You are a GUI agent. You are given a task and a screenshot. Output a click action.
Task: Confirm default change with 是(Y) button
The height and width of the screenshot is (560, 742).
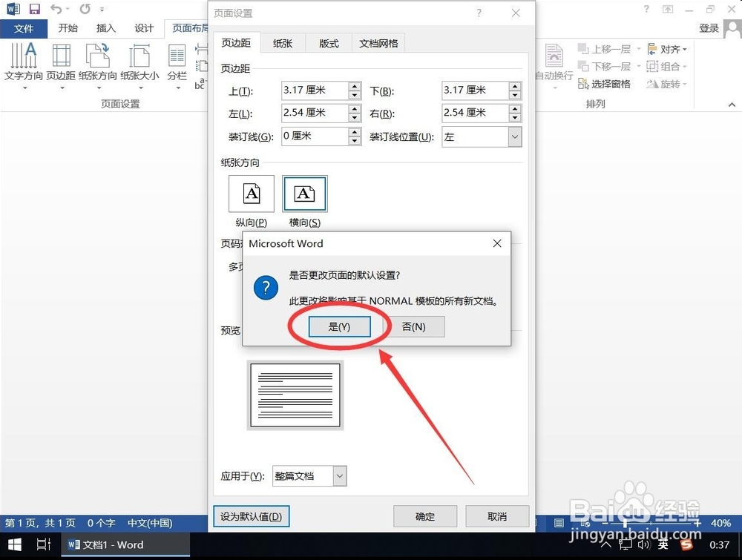[x=340, y=326]
